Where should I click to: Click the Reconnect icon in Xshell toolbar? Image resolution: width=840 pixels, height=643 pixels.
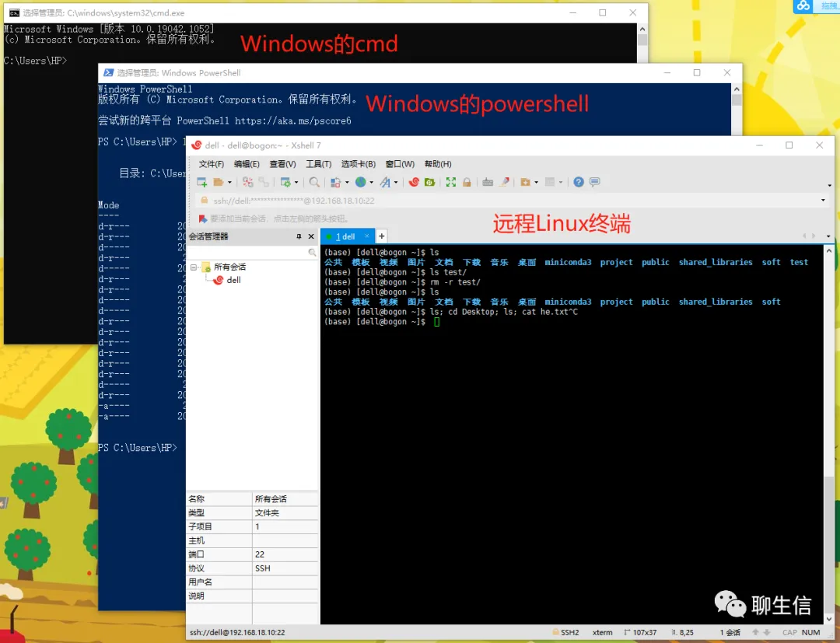(264, 182)
